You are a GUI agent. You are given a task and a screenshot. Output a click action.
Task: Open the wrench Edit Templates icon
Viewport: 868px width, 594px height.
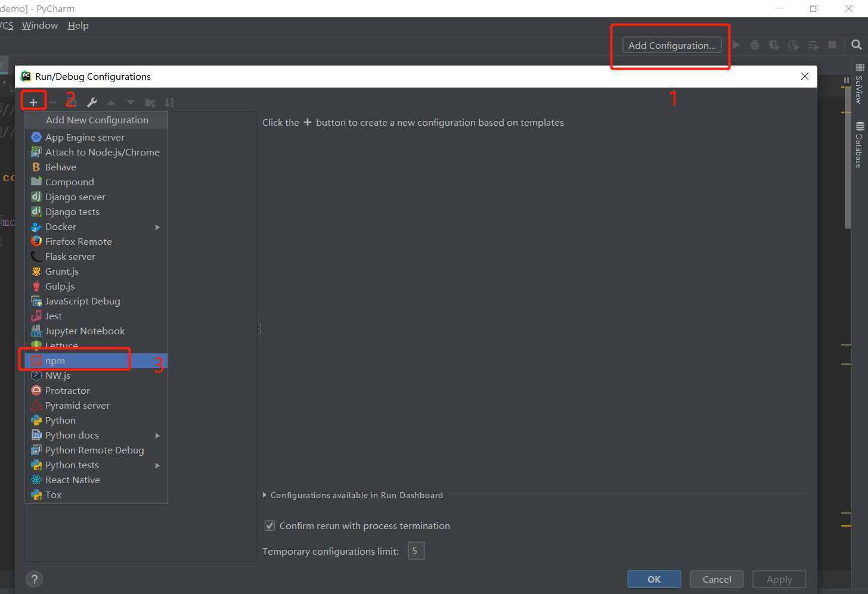point(92,102)
